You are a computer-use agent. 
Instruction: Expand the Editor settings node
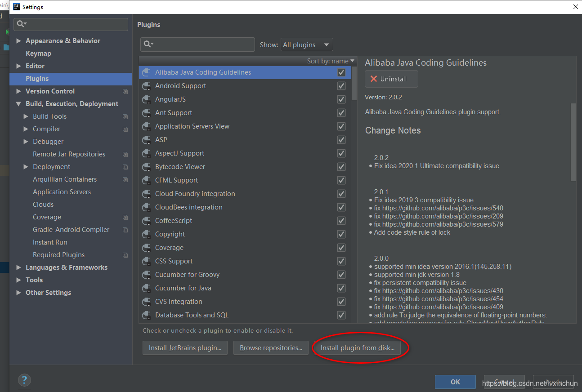[18, 66]
